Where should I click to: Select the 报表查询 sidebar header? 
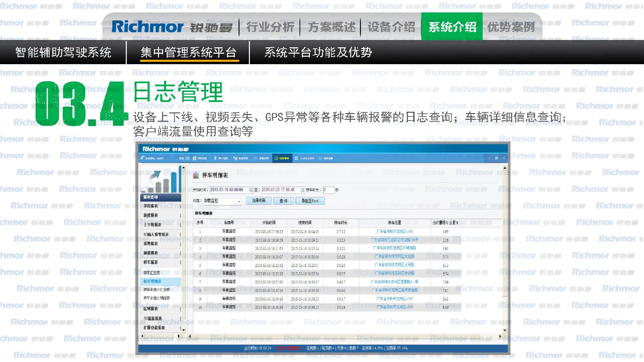(x=160, y=197)
